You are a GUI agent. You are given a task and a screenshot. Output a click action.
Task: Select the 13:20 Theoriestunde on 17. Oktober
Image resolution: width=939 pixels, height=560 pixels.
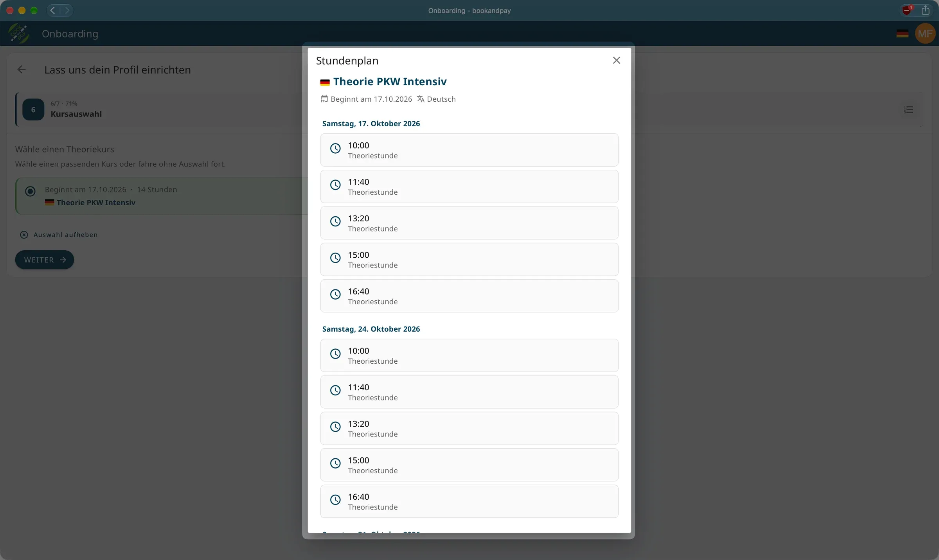coord(469,223)
